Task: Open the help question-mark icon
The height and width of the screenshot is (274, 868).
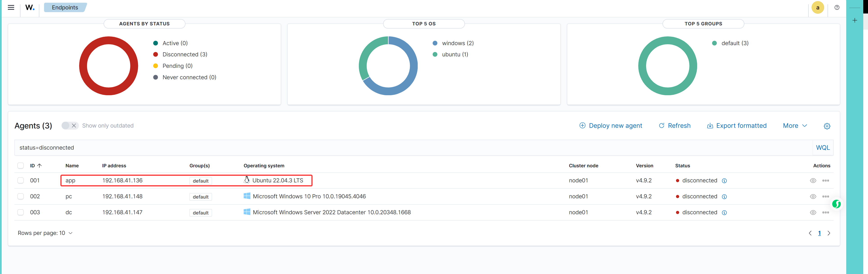Action: point(837,7)
